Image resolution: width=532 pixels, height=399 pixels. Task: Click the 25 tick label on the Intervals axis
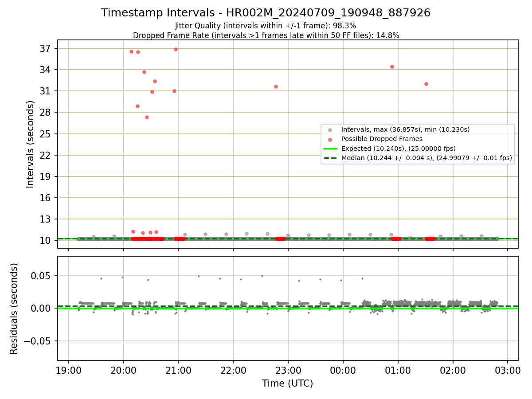coord(46,134)
